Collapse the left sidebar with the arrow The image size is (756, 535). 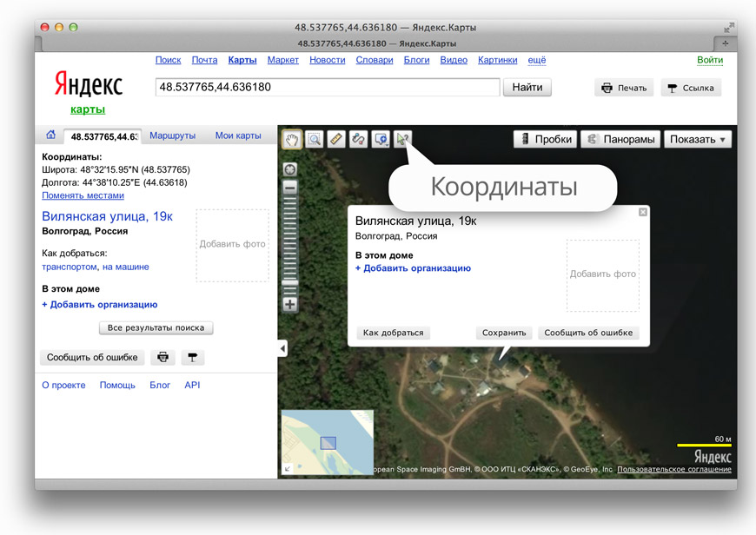pos(283,348)
